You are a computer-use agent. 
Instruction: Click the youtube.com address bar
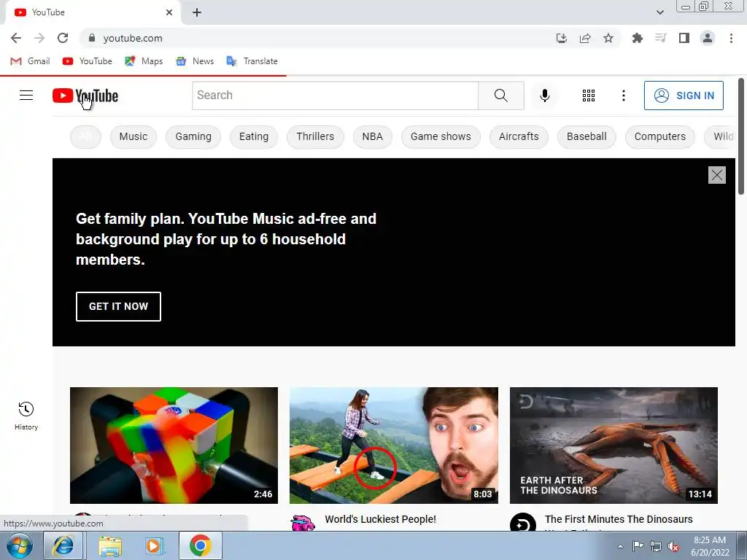tap(314, 38)
